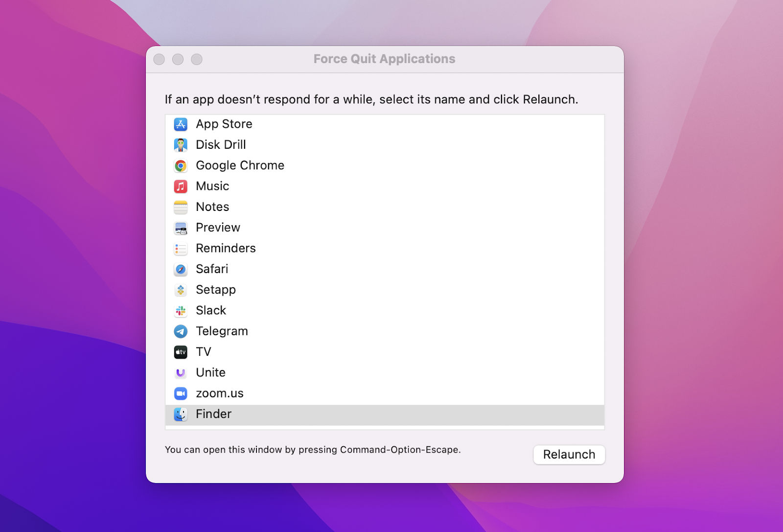Select the "Disk Drill" name
783x532 pixels.
[221, 145]
